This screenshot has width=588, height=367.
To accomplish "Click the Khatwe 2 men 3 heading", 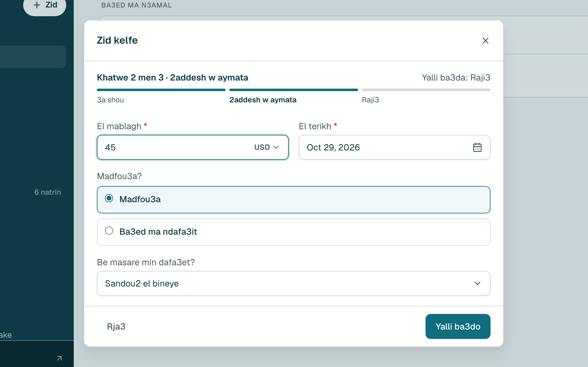I will point(172,77).
